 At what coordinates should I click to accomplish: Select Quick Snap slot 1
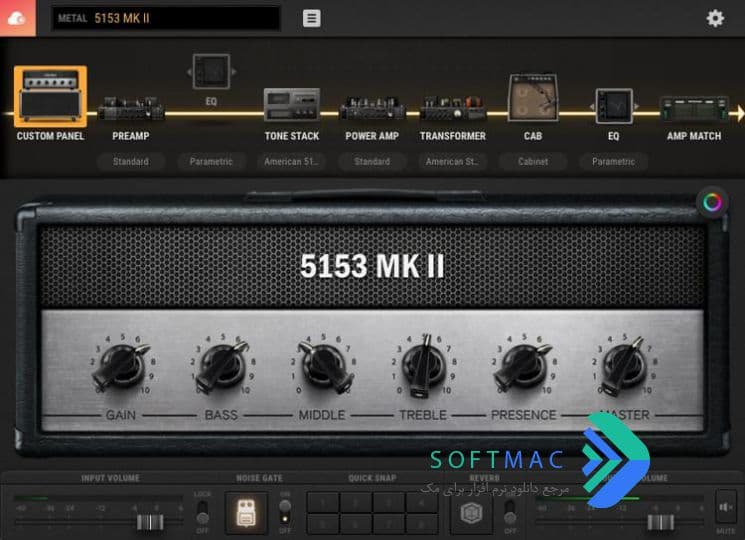[323, 502]
